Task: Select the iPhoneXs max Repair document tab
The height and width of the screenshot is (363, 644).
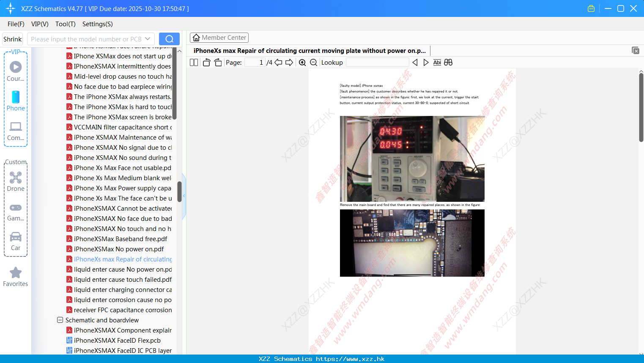Action: pyautogui.click(x=310, y=51)
